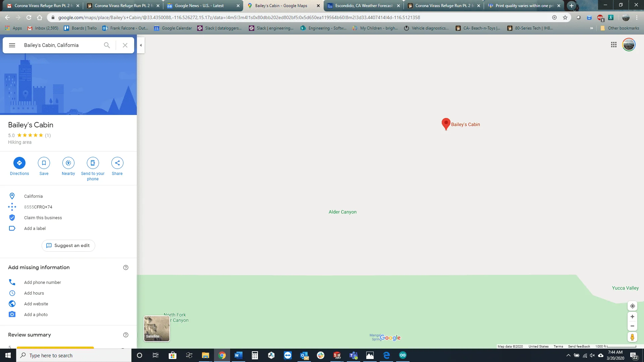Screen dimensions: 644x362
Task: Collapse the side panel arrow
Action: pos(141,45)
